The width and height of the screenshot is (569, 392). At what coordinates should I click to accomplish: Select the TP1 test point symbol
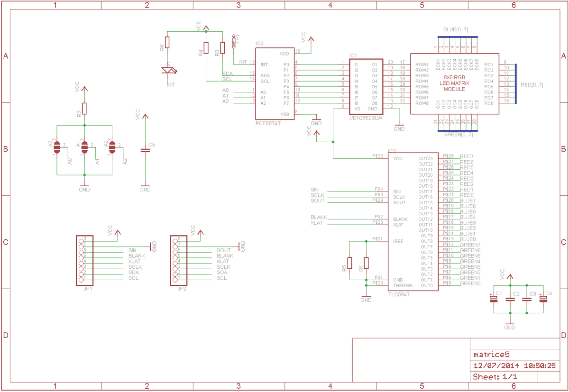click(234, 42)
